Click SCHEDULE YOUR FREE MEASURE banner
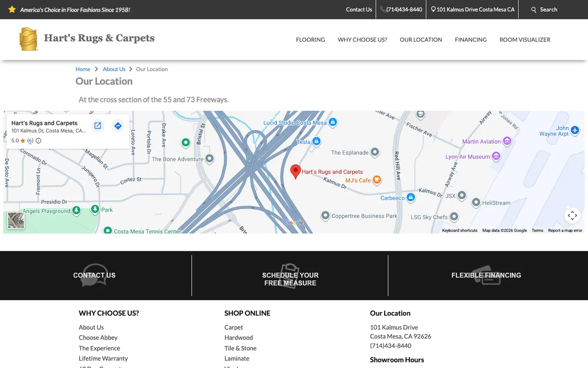 290,279
